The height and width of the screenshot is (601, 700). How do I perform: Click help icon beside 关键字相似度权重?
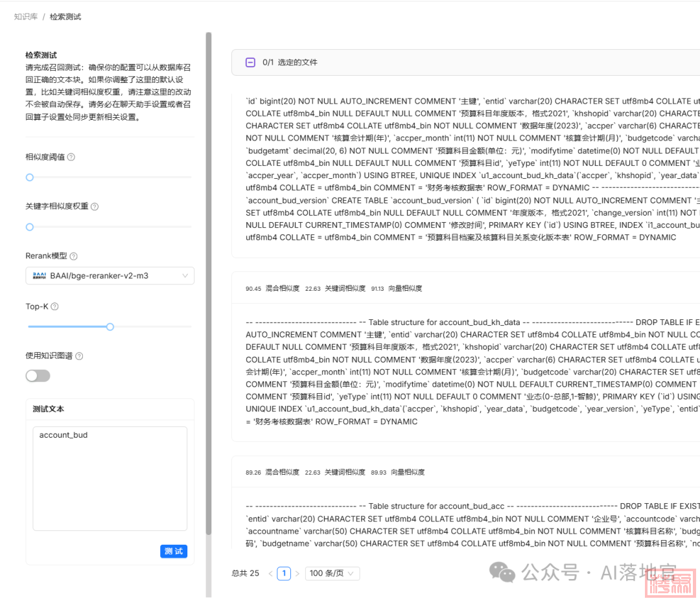pos(95,207)
